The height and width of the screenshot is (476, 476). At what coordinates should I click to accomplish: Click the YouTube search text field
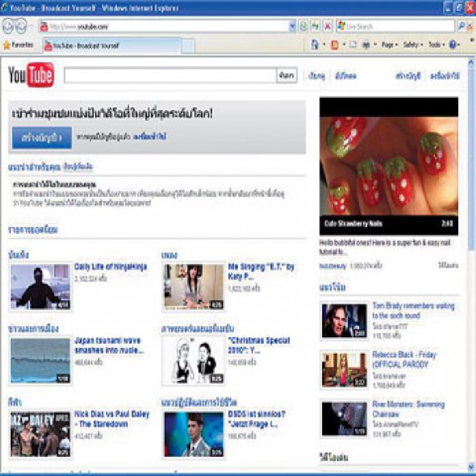pos(170,75)
